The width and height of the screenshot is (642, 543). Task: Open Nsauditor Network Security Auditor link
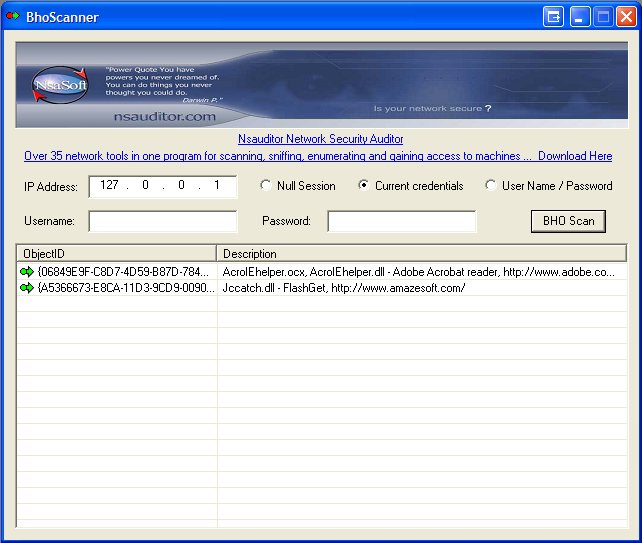[320, 140]
